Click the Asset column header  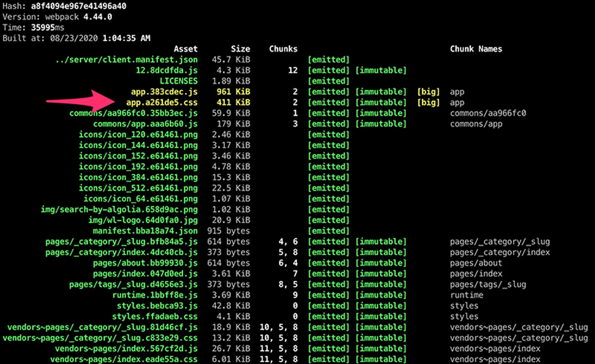(186, 49)
